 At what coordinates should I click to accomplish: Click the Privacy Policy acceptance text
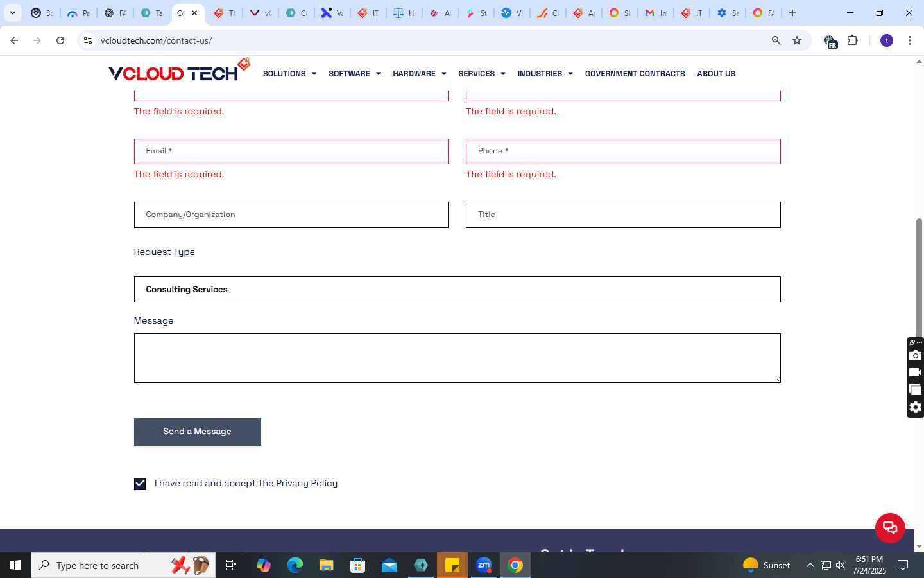[x=246, y=484]
